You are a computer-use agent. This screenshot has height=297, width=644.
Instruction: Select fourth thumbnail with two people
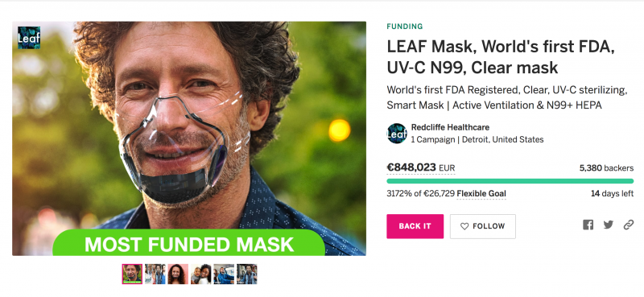point(200,274)
